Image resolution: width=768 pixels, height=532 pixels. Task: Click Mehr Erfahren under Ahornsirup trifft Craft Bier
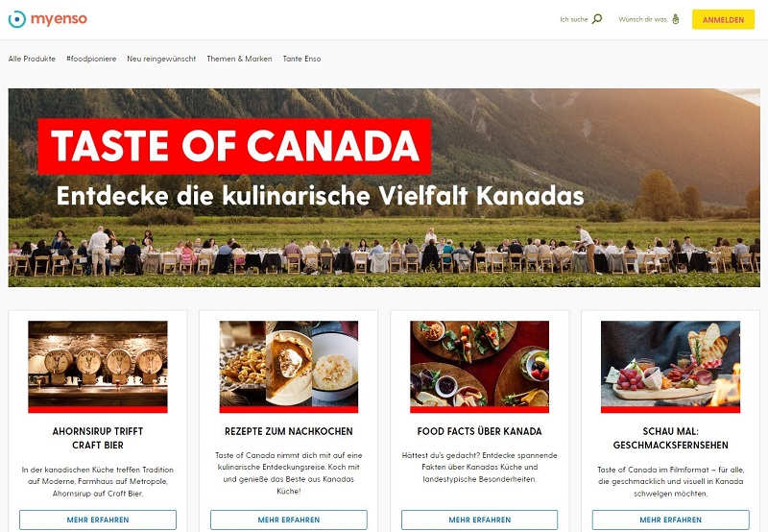point(98,520)
